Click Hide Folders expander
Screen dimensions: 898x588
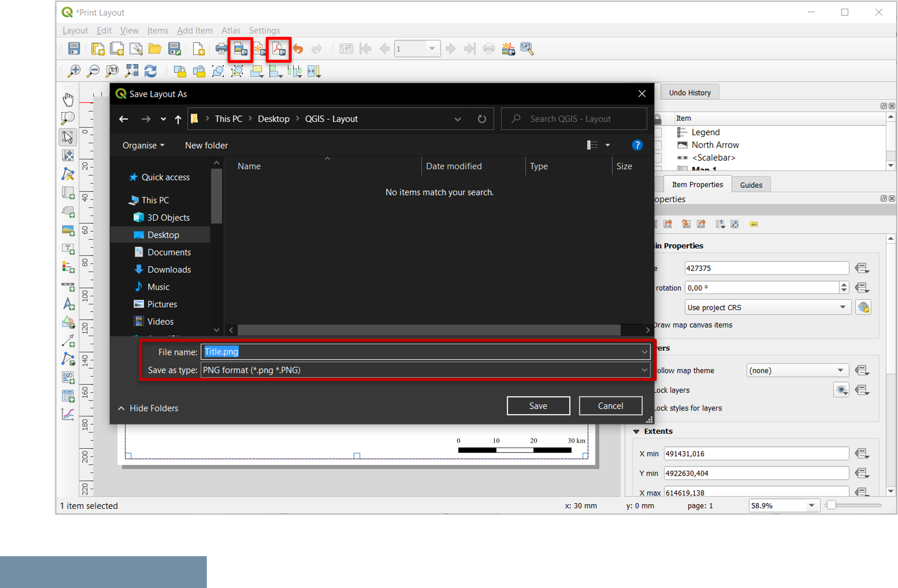tap(148, 408)
